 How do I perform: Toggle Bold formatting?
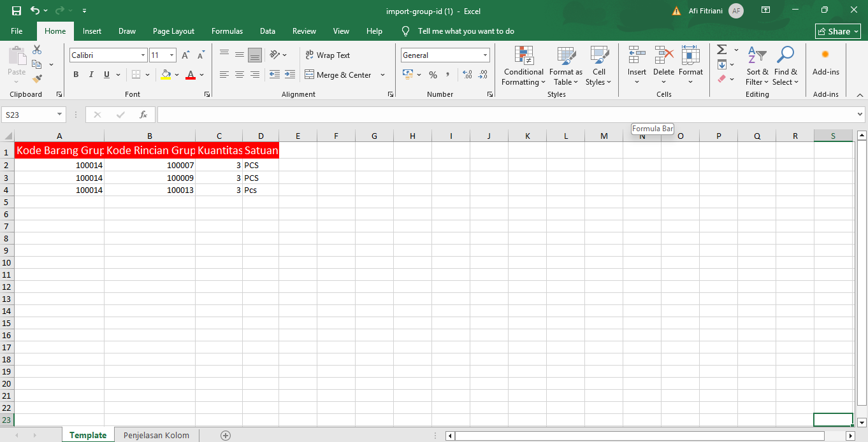pos(76,75)
